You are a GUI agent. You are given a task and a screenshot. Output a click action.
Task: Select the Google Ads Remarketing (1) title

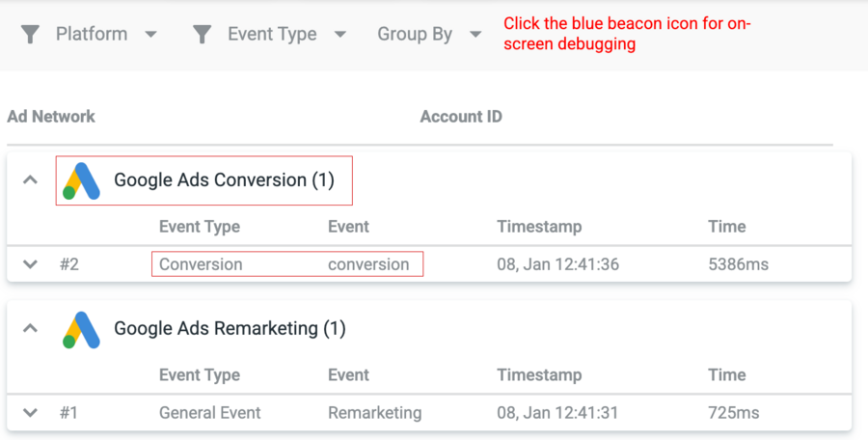click(x=230, y=329)
